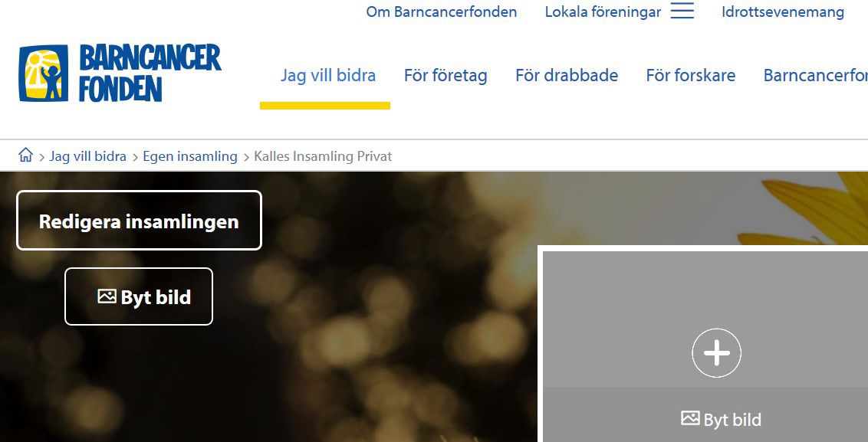Switch to the För företag section
Image resolution: width=868 pixels, height=442 pixels.
pos(446,75)
